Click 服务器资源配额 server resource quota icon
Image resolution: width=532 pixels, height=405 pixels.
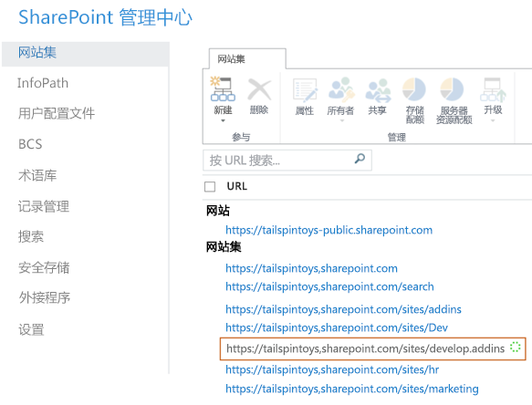pos(452,89)
